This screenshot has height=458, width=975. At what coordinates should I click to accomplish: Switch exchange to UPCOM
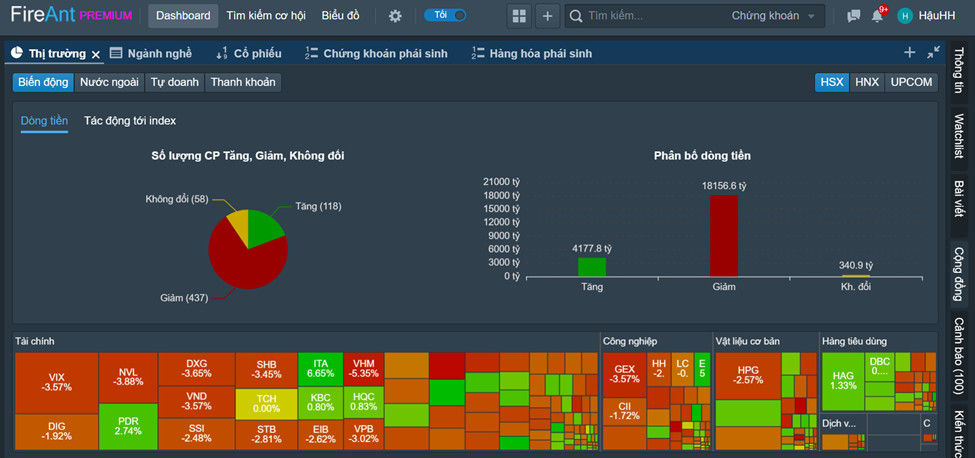pyautogui.click(x=911, y=82)
